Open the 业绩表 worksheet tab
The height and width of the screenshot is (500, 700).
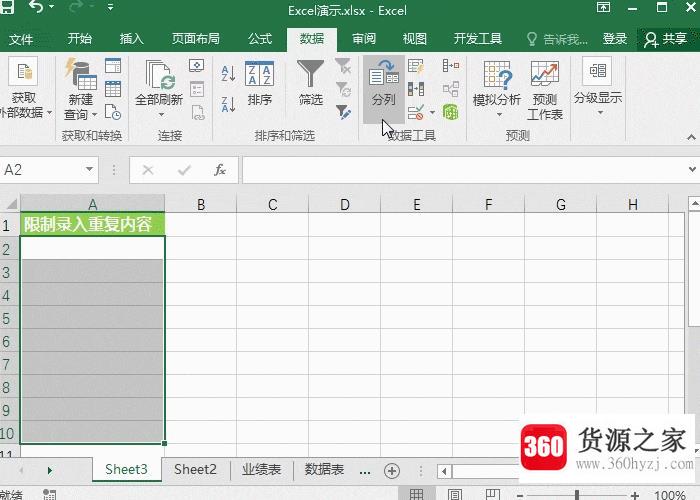tap(262, 470)
